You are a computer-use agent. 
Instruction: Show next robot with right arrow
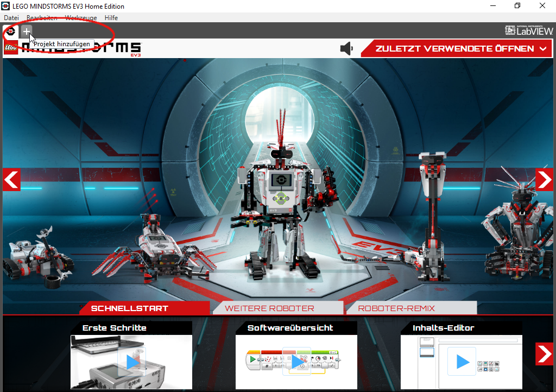tap(544, 180)
